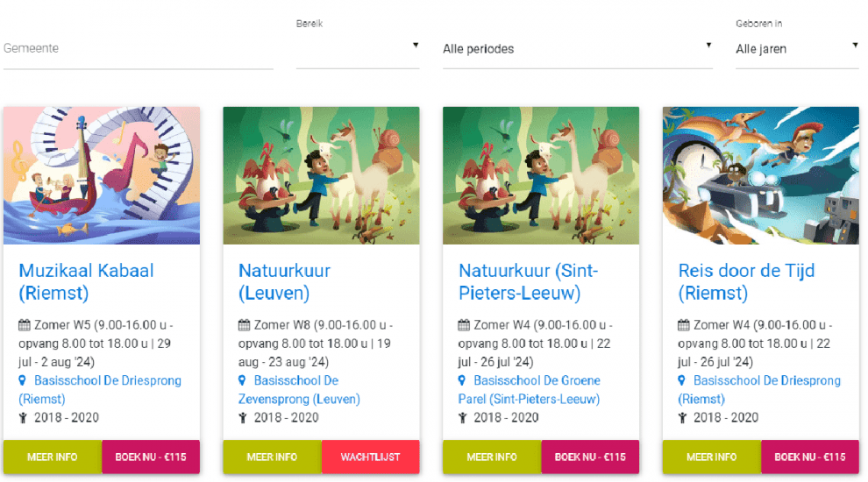Click age icon on Reis door de Tijd card

(x=683, y=418)
